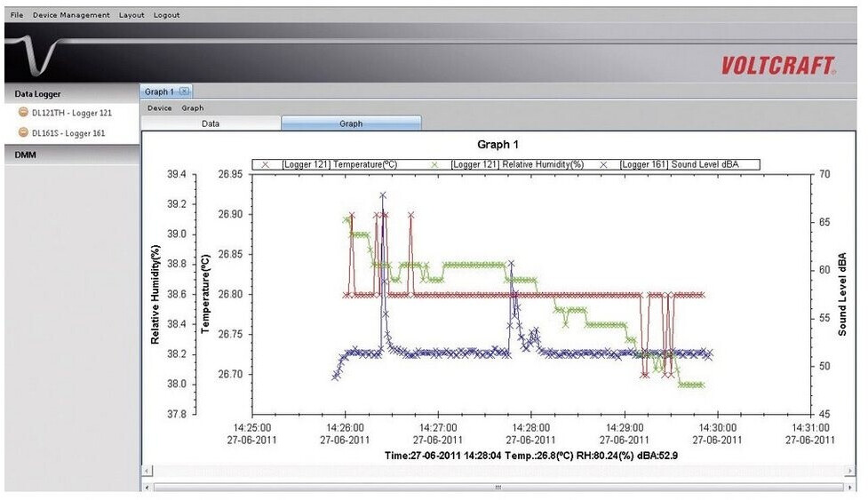The height and width of the screenshot is (500, 868).
Task: Select the Graph view tab
Action: tap(351, 123)
